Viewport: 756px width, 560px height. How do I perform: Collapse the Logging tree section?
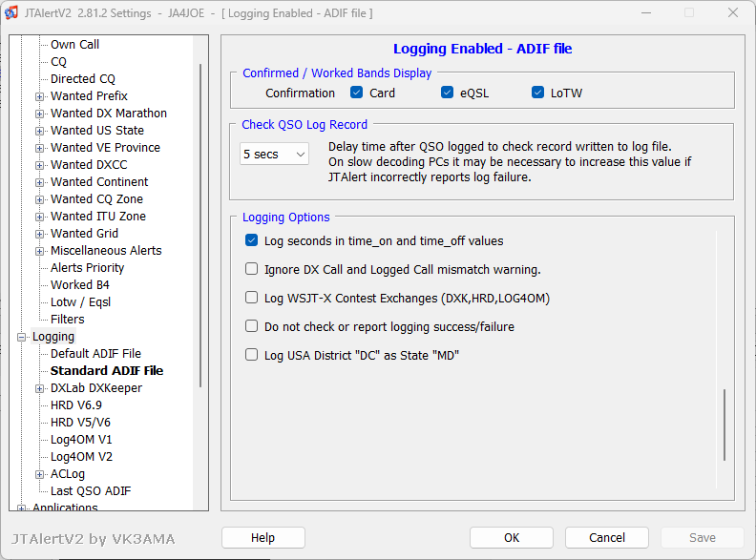click(22, 337)
